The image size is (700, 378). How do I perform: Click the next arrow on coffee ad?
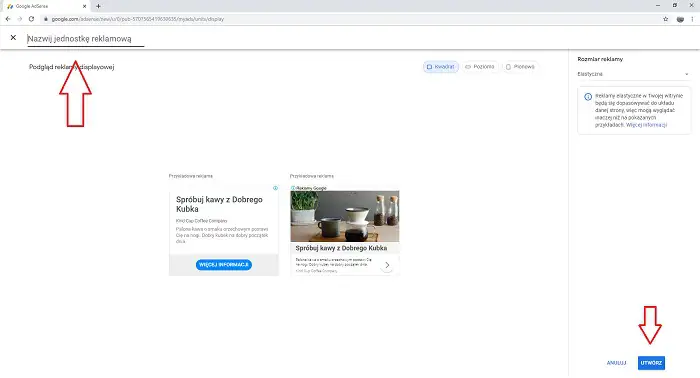(x=387, y=265)
